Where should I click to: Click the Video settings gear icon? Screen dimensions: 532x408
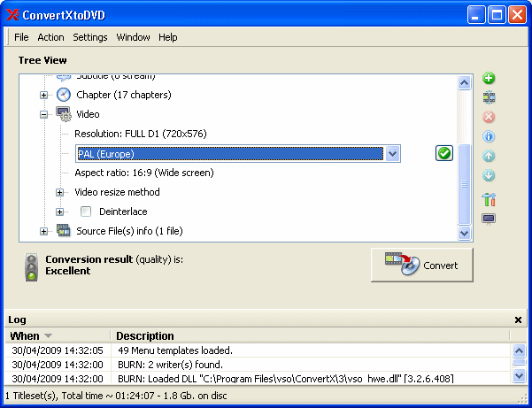click(64, 114)
